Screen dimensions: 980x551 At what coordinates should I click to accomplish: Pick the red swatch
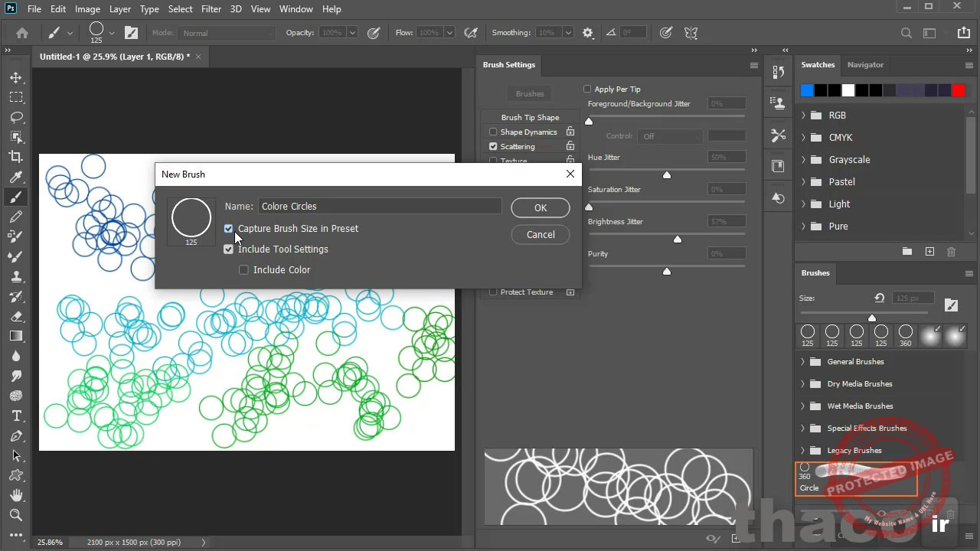point(958,90)
